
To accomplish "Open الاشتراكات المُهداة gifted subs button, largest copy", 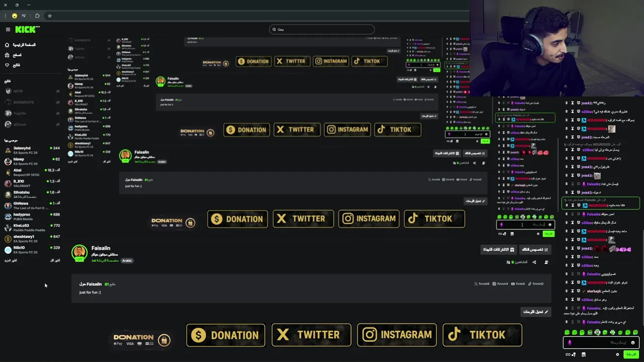I will (499, 249).
